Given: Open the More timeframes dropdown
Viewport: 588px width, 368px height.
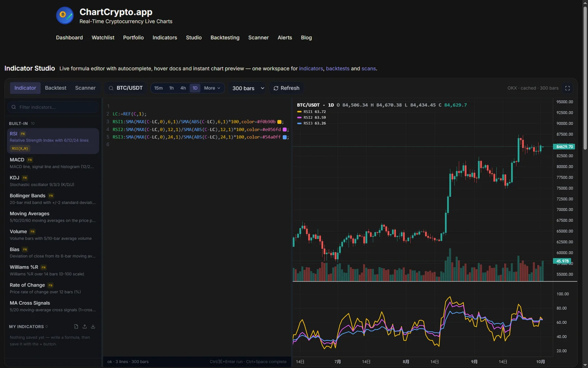Looking at the screenshot, I should [212, 88].
